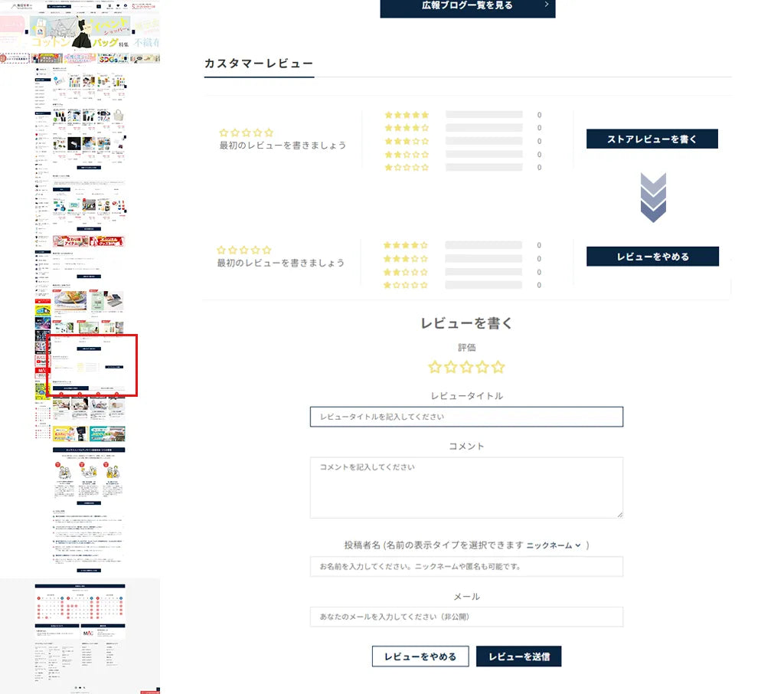Select the middle star under 評価

coord(466,367)
